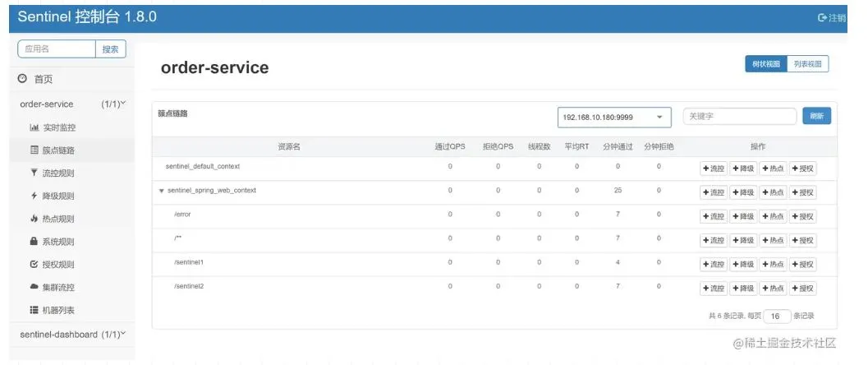The height and width of the screenshot is (365, 868).
Task: Open 授权规则 authorization rules page
Action: [x=52, y=264]
